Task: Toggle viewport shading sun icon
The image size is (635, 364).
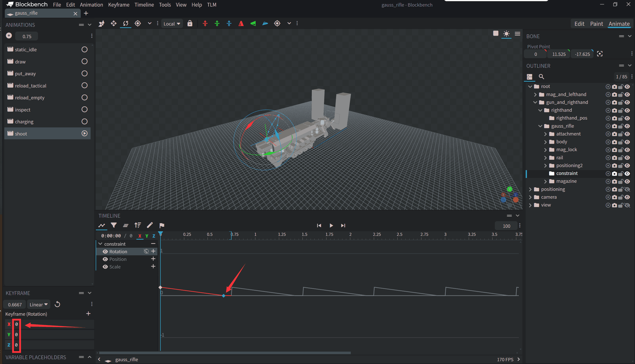Action: coord(506,34)
